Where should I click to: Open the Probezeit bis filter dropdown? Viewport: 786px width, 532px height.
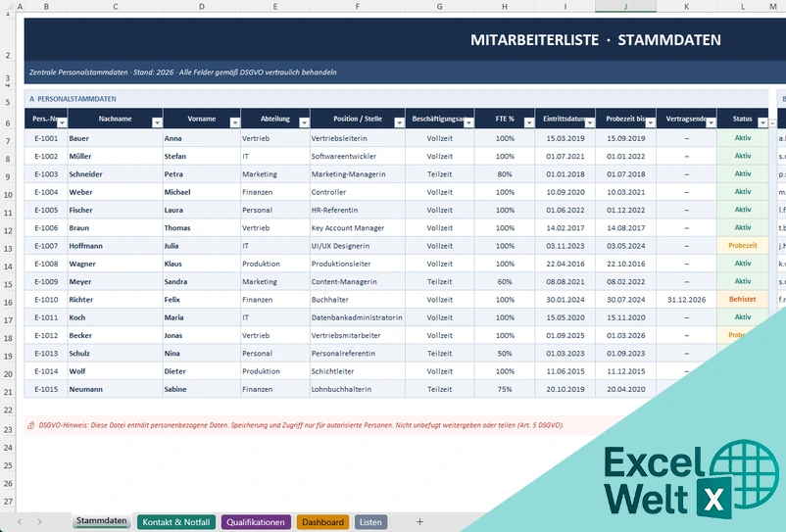click(x=650, y=123)
